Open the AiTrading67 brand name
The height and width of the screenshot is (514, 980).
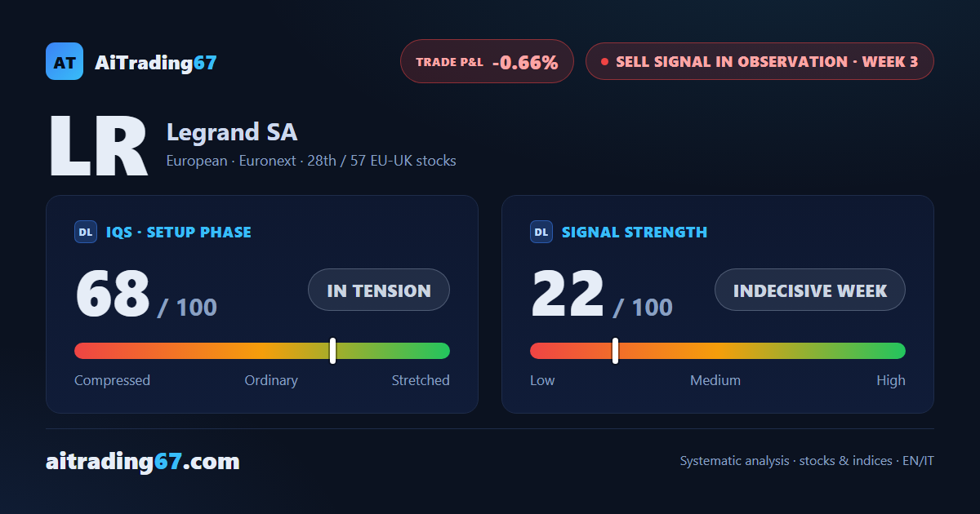coord(156,62)
